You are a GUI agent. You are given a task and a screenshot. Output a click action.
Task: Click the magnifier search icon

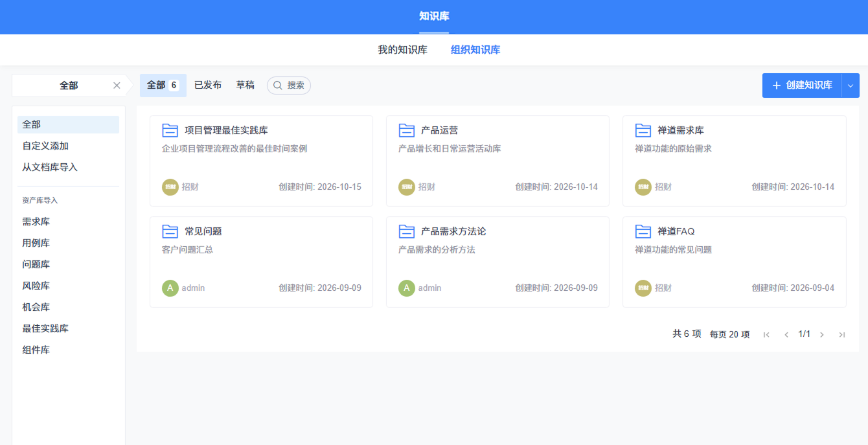tap(278, 86)
